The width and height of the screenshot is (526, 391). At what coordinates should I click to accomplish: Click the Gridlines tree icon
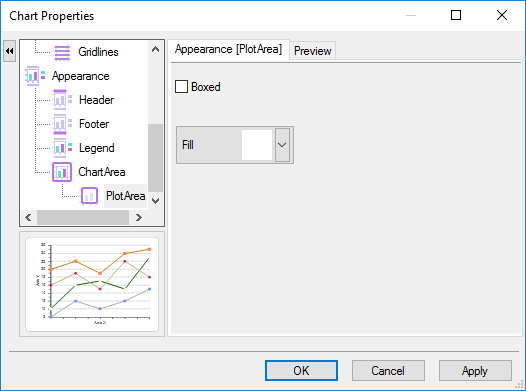point(62,52)
